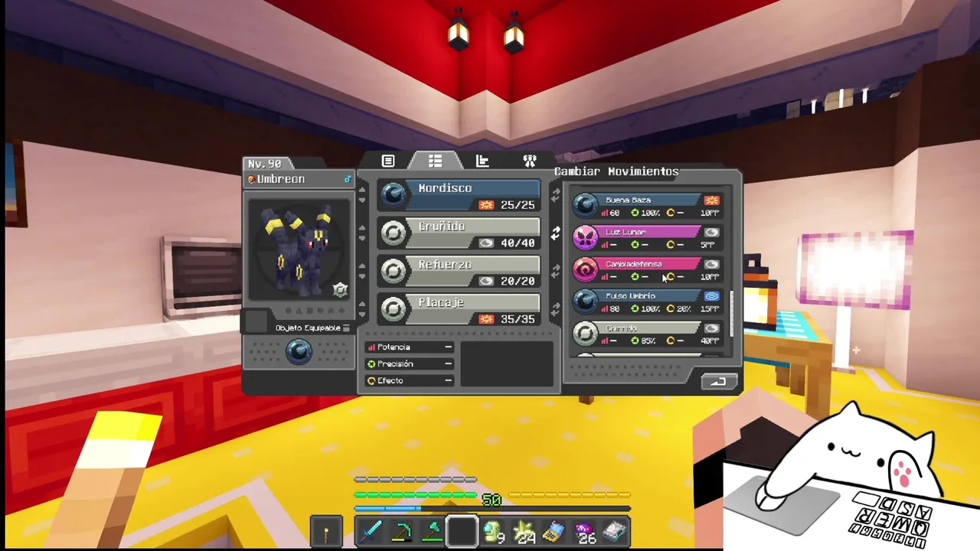Choose Pulso Umbrío replacement move

[648, 302]
